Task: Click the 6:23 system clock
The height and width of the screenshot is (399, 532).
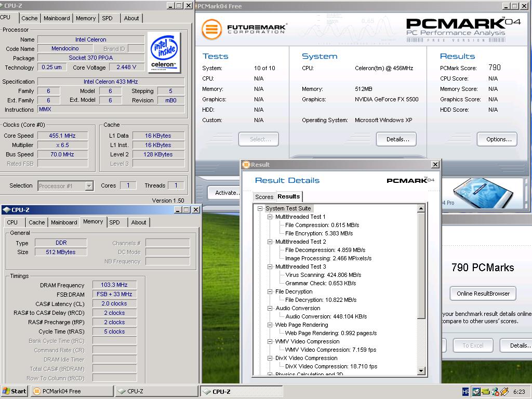Action: [x=519, y=392]
